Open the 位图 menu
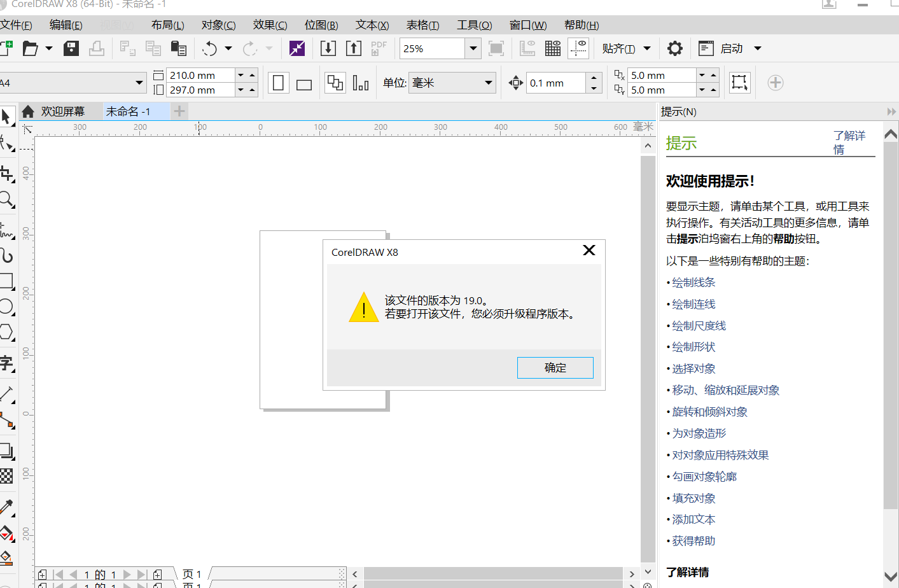Viewport: 899px width, 588px height. click(321, 25)
